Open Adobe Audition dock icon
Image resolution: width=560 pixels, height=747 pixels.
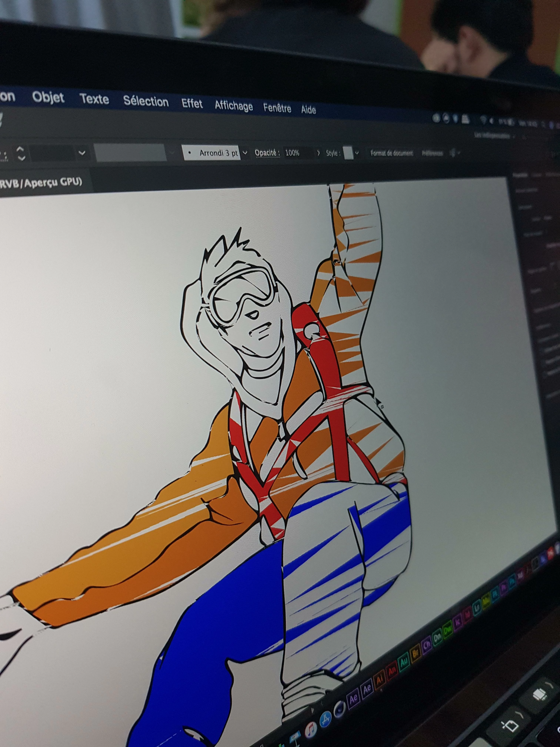pyautogui.click(x=404, y=663)
